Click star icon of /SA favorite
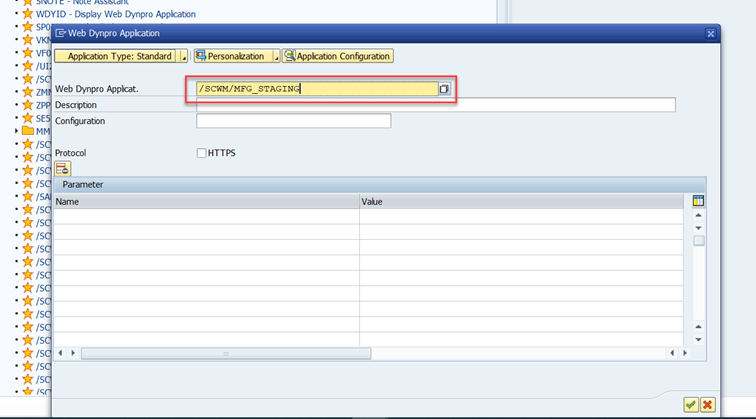Image resolution: width=756 pixels, height=419 pixels. coord(28,196)
